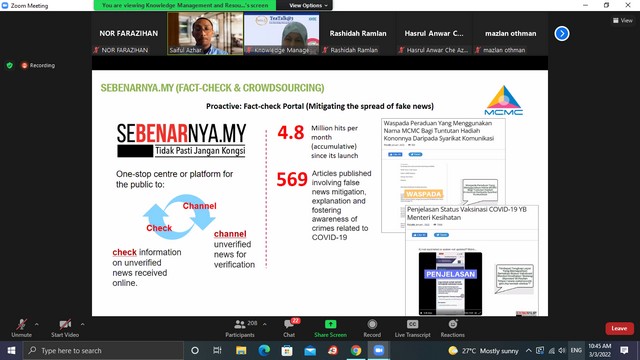Image resolution: width=640 pixels, height=360 pixels.
Task: Open Cortana circle icon
Action: pos(195,351)
